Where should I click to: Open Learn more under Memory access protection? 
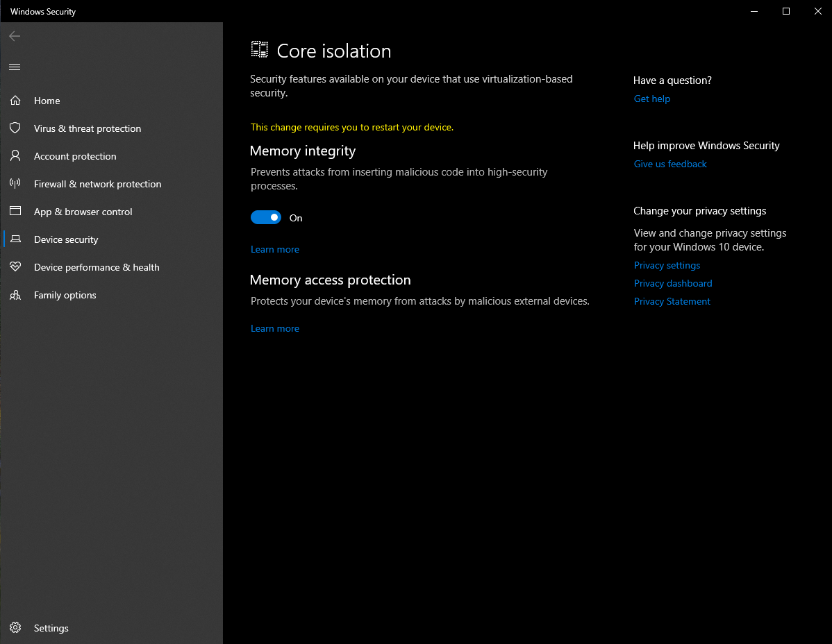coord(275,329)
